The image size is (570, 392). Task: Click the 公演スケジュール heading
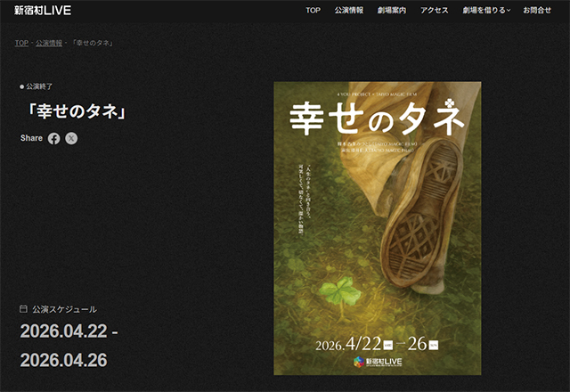click(x=65, y=309)
